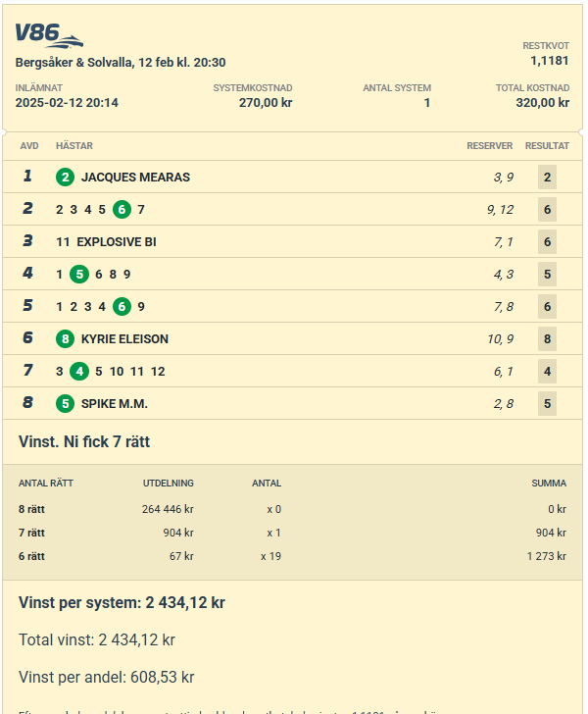588x714 pixels.
Task: Select green horse 2 Jacques Mearas circle
Action: point(65,177)
